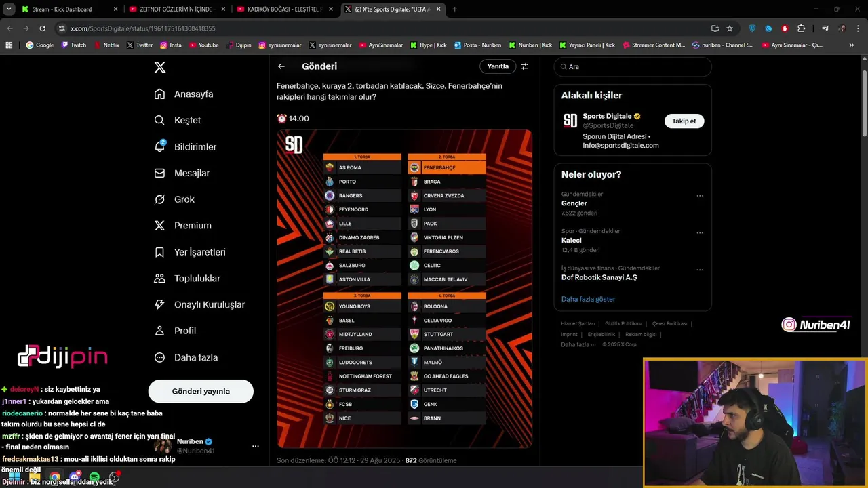868x488 pixels.
Task: Open the 872 Görüntüleme view count
Action: click(431, 460)
